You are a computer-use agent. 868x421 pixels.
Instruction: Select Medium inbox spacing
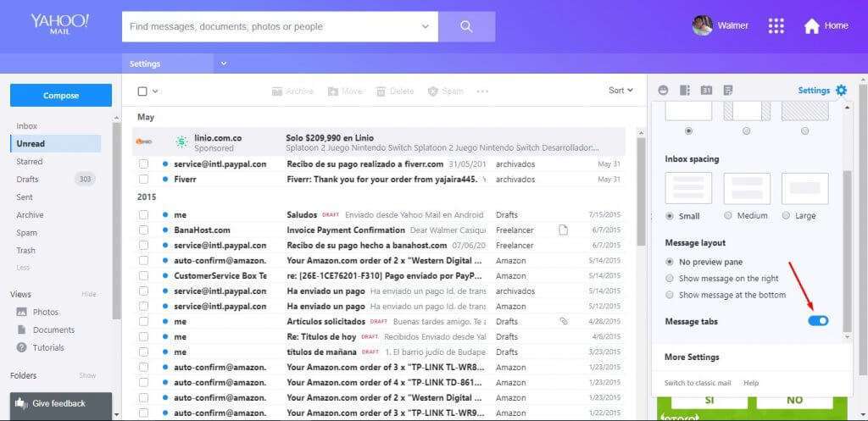[x=728, y=216]
